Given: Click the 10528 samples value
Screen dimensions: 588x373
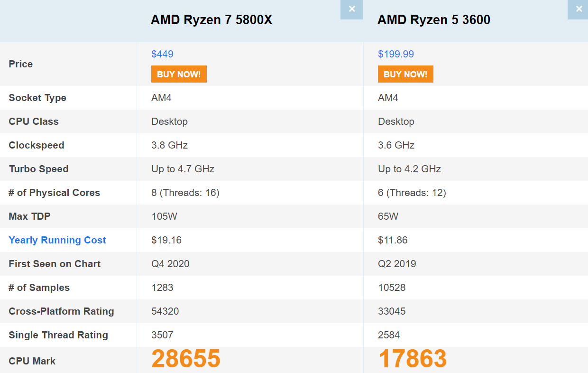Looking at the screenshot, I should 392,288.
